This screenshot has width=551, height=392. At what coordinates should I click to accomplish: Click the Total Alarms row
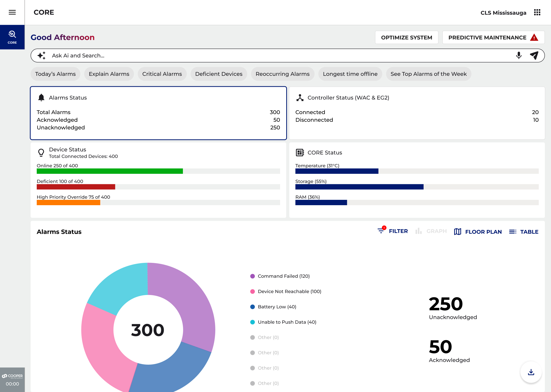pyautogui.click(x=158, y=112)
